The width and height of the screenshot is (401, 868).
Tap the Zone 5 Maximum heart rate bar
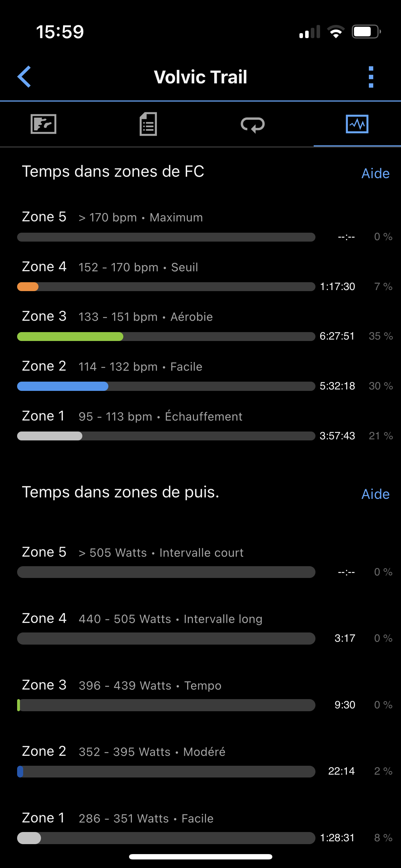click(166, 237)
